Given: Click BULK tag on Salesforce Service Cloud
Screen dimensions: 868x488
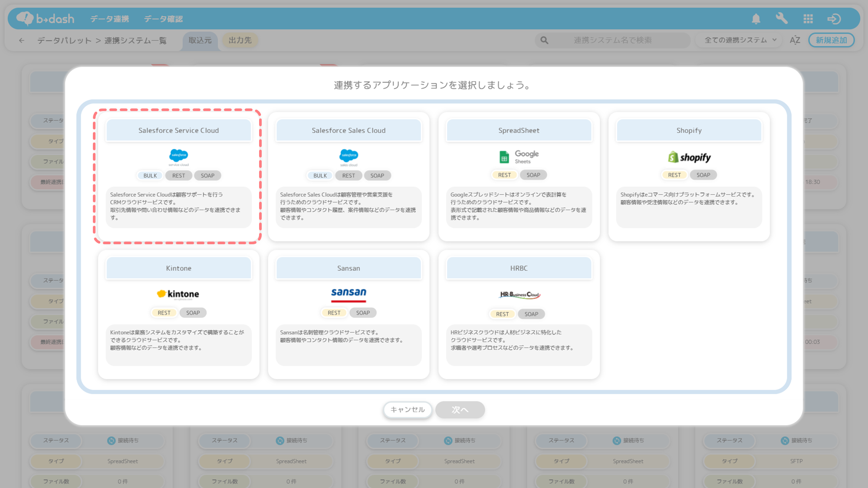Looking at the screenshot, I should coord(150,176).
